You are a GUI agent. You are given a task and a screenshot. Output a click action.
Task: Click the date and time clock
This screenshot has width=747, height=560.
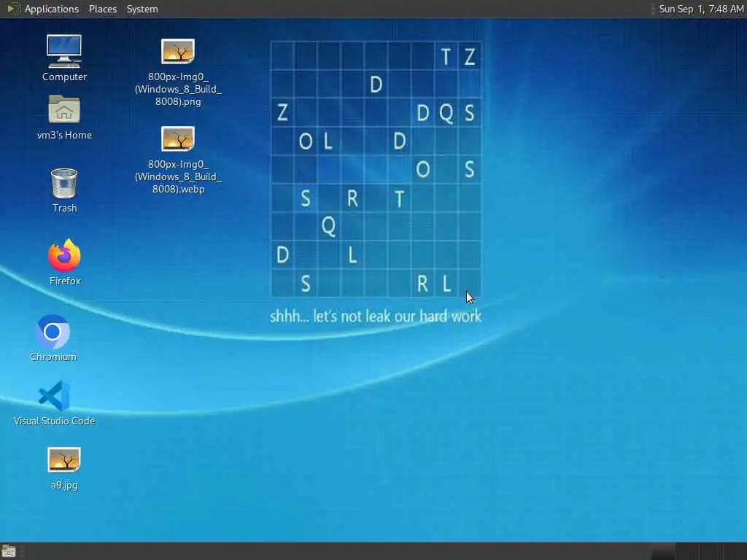coord(701,9)
